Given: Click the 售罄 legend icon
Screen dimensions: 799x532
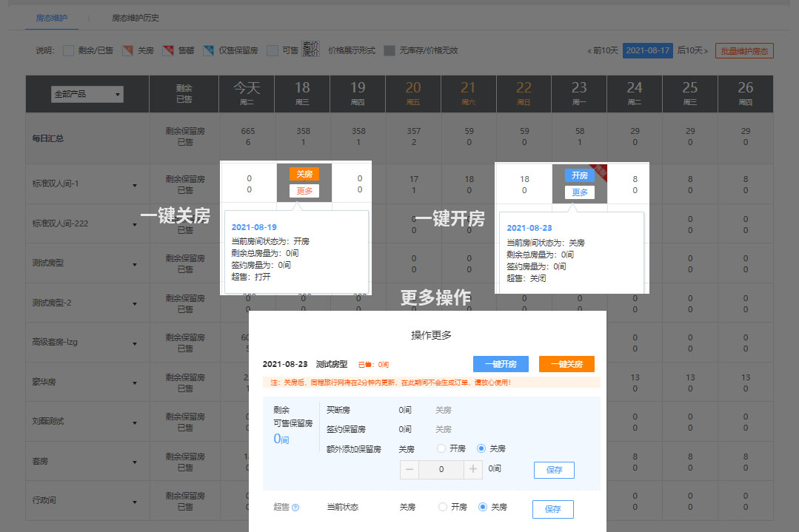Looking at the screenshot, I should point(168,51).
